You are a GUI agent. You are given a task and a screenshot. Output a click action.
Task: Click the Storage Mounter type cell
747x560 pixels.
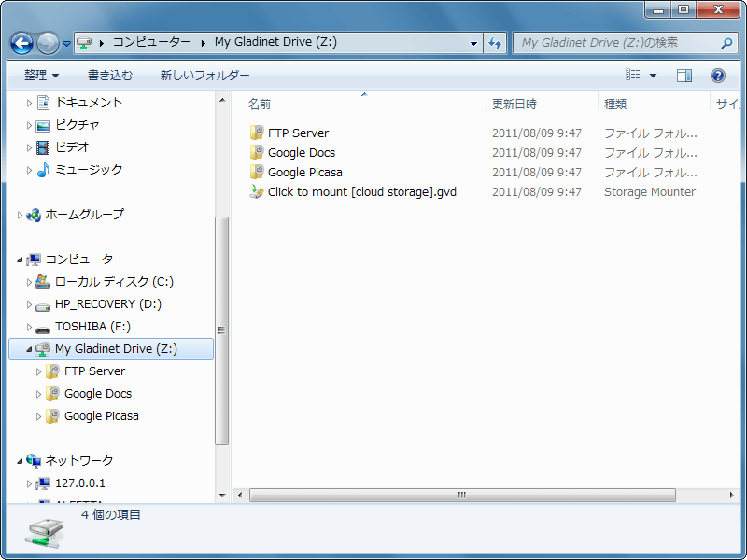point(650,192)
